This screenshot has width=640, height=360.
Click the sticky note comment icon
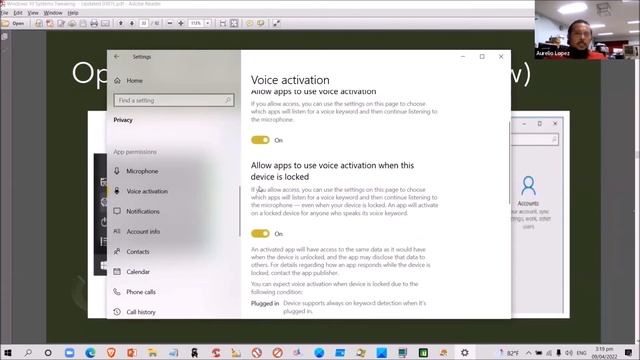[249, 24]
